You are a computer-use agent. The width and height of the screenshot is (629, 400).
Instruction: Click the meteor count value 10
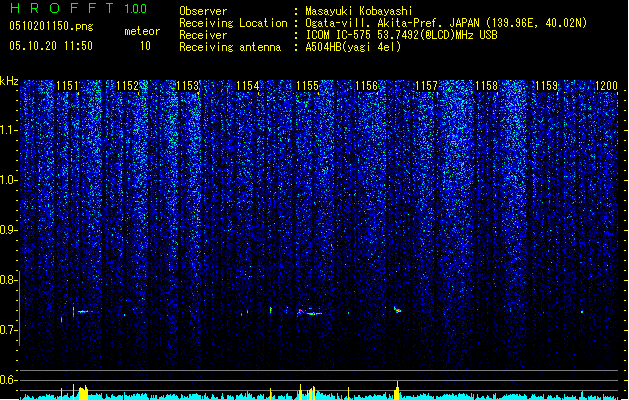[x=145, y=46]
